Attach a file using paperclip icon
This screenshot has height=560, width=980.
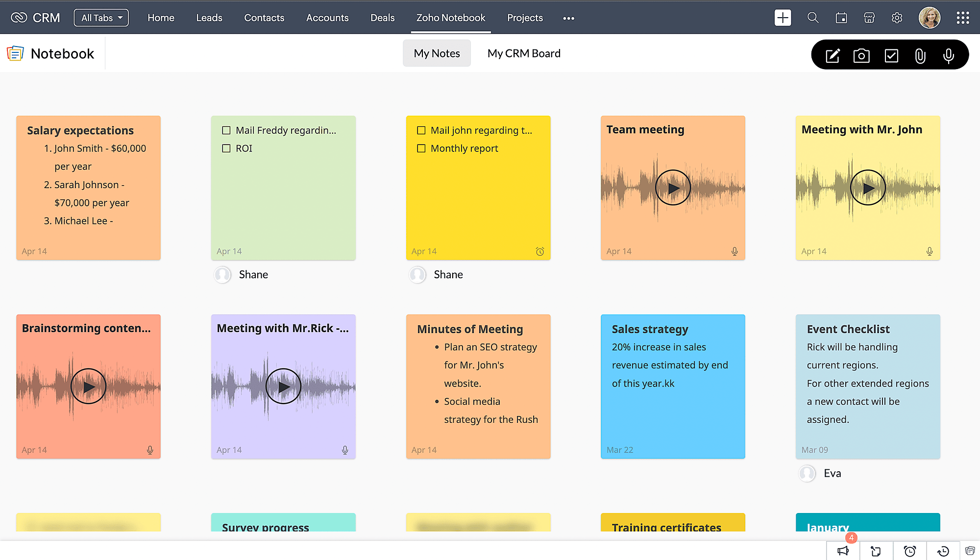click(x=920, y=56)
